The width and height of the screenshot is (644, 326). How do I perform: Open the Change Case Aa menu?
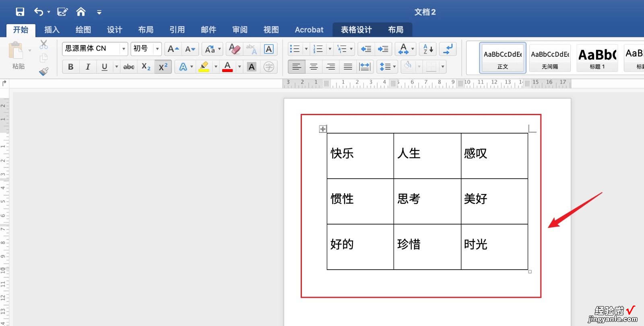point(212,49)
